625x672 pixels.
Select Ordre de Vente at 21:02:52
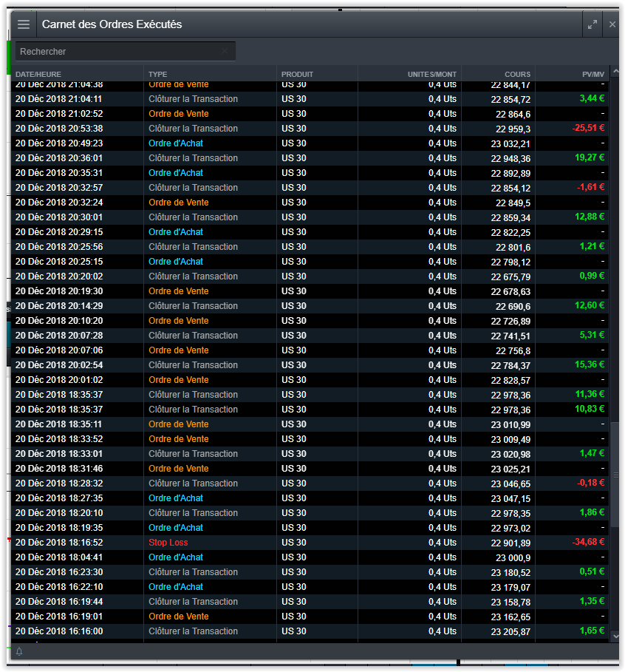coord(178,114)
